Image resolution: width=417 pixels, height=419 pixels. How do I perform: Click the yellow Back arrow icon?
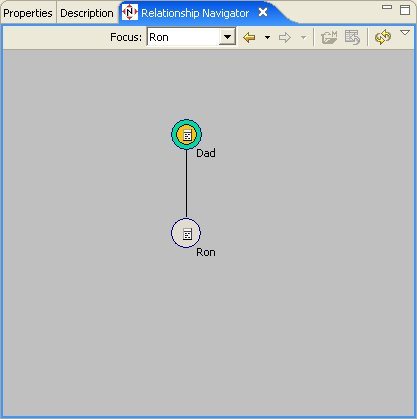[249, 37]
